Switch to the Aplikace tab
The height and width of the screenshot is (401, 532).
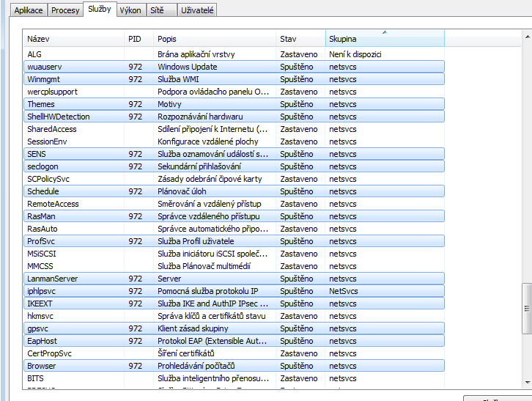pos(26,10)
